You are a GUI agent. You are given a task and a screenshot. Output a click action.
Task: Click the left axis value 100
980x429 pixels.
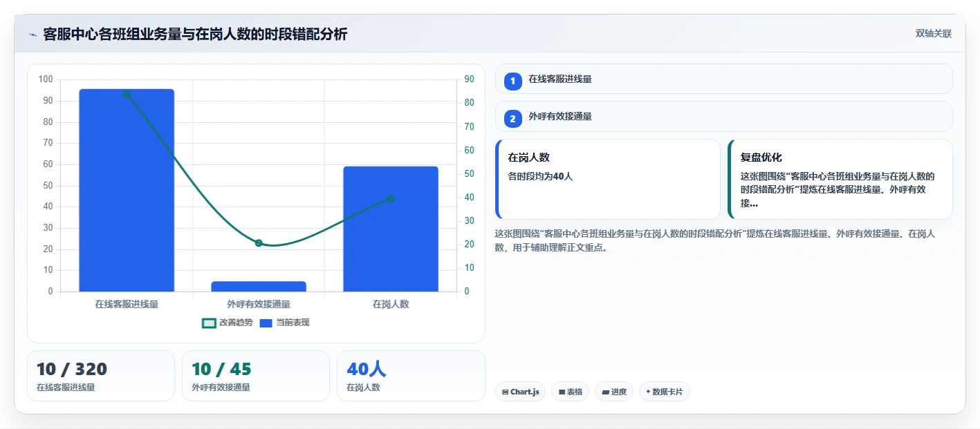[x=46, y=79]
